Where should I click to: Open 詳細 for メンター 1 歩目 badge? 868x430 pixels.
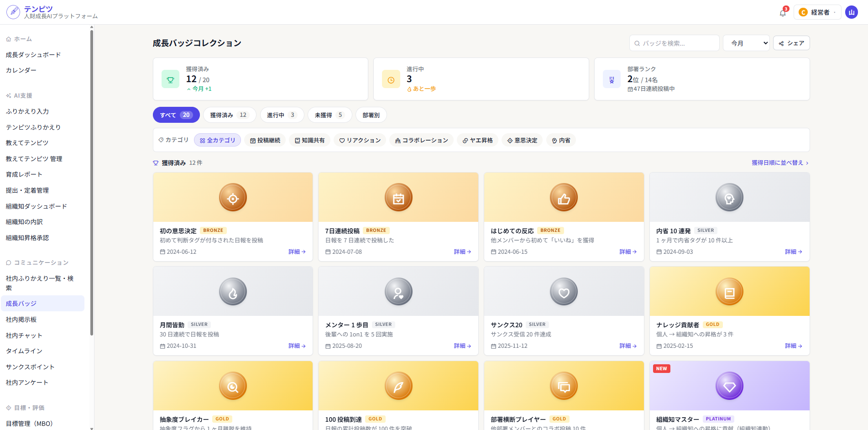point(462,346)
